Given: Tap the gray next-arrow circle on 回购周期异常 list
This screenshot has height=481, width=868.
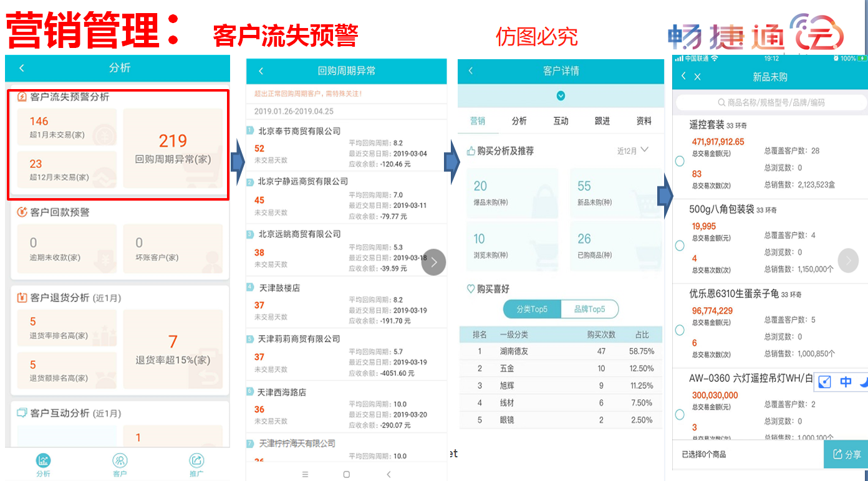Looking at the screenshot, I should pyautogui.click(x=433, y=262).
